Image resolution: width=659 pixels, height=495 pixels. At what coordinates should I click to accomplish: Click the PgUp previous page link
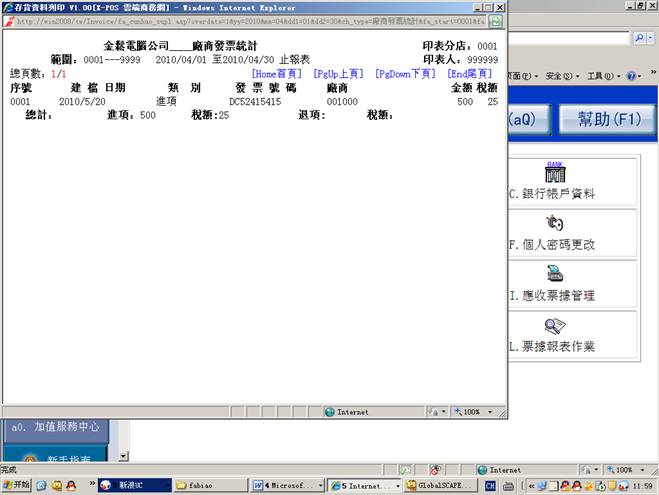tap(338, 74)
